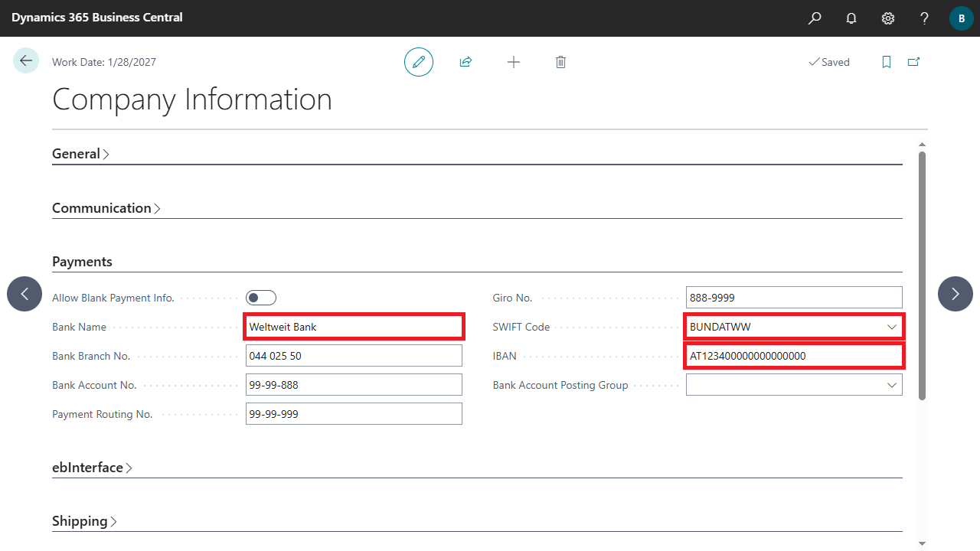The height and width of the screenshot is (551, 980).
Task: Click the back arrow button
Action: (26, 61)
